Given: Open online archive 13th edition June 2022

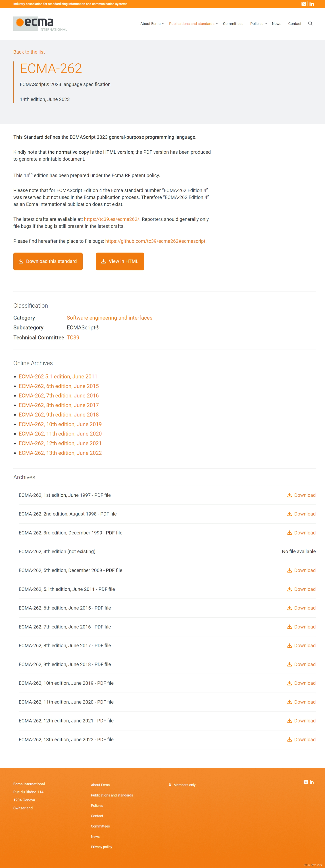Looking at the screenshot, I should pyautogui.click(x=60, y=453).
